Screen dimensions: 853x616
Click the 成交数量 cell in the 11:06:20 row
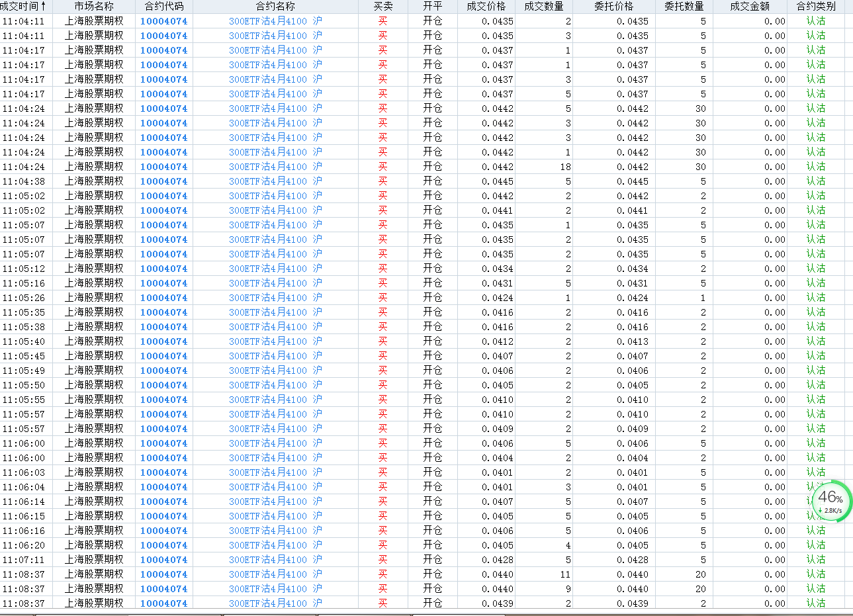point(568,545)
